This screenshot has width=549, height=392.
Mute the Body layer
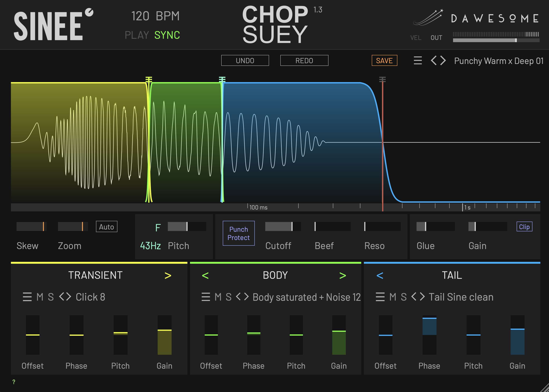click(x=218, y=297)
